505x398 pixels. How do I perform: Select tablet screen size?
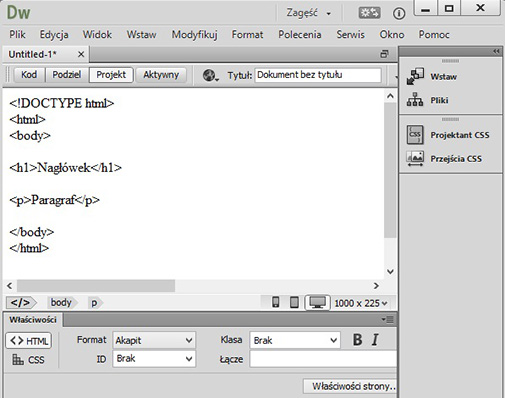pos(294,303)
